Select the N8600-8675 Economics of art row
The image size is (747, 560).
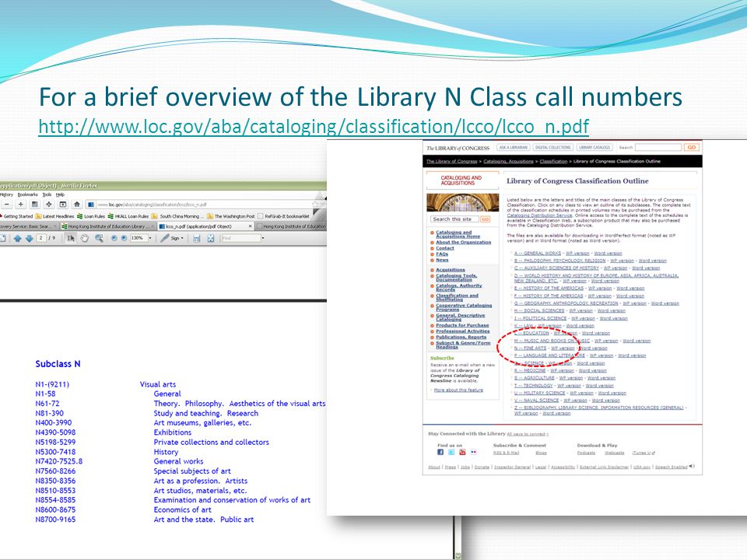(123, 509)
